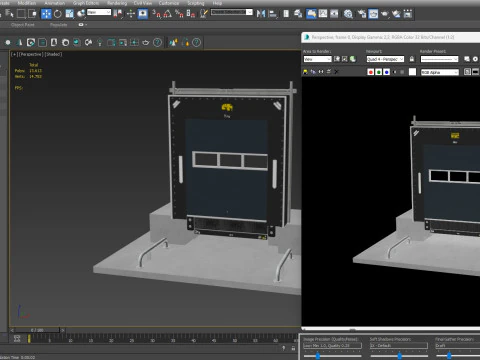Open the Help menu
Screen dimensions: 480x360
[x=217, y=3]
